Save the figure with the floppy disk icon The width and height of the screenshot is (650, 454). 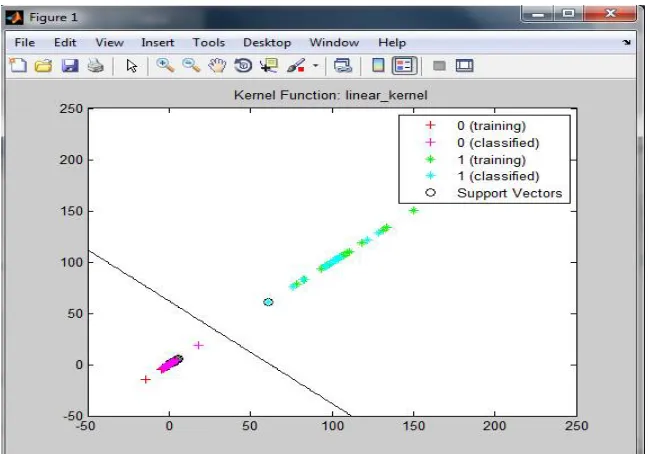(70, 66)
